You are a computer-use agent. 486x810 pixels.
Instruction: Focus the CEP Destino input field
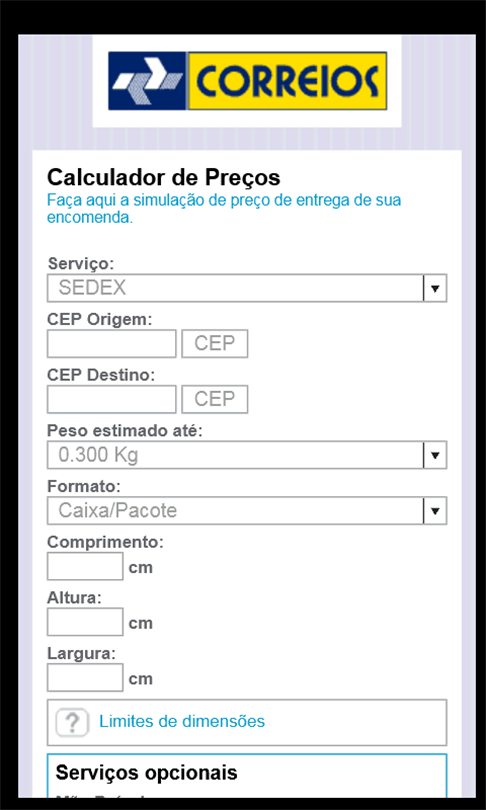[112, 399]
